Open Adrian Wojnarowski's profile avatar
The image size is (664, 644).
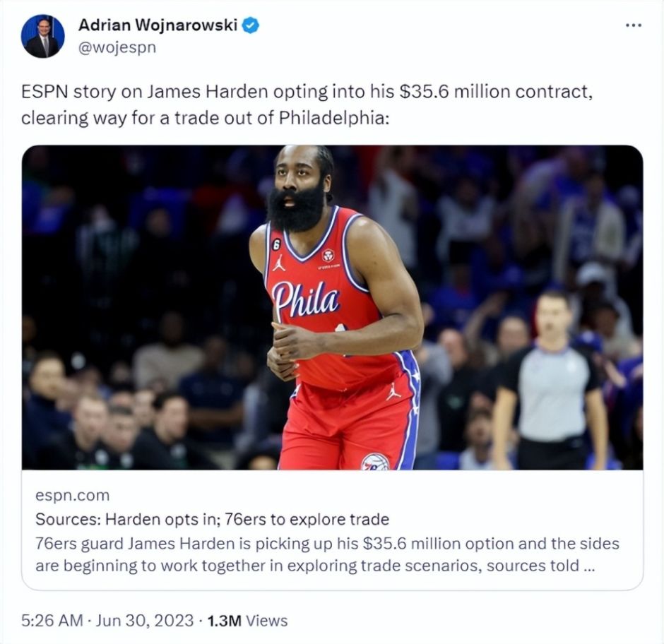pos(43,36)
